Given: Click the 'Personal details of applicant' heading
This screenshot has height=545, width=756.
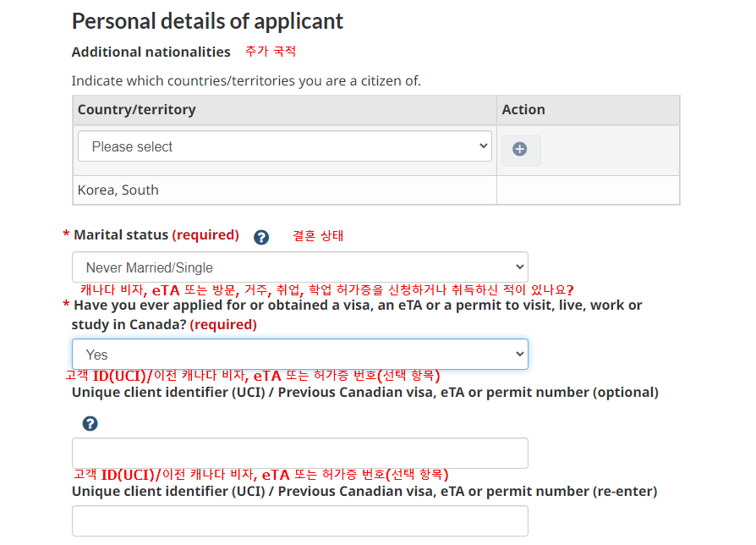Looking at the screenshot, I should click(x=207, y=21).
